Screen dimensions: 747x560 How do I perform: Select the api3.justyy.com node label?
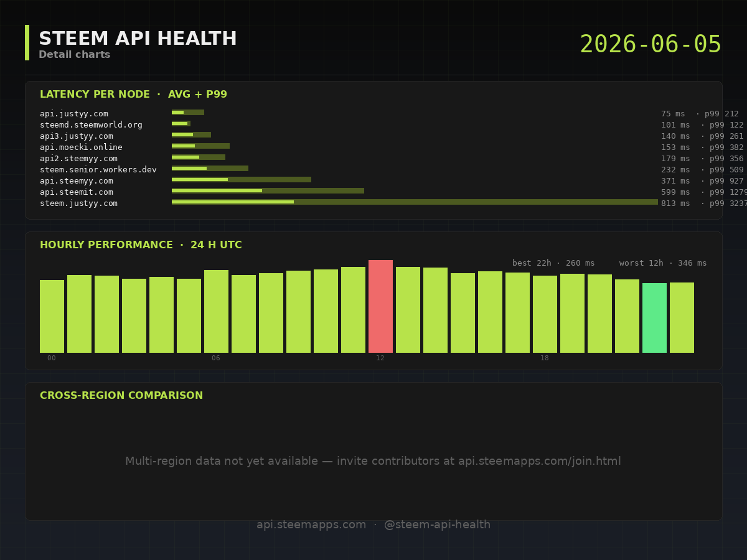(77, 136)
